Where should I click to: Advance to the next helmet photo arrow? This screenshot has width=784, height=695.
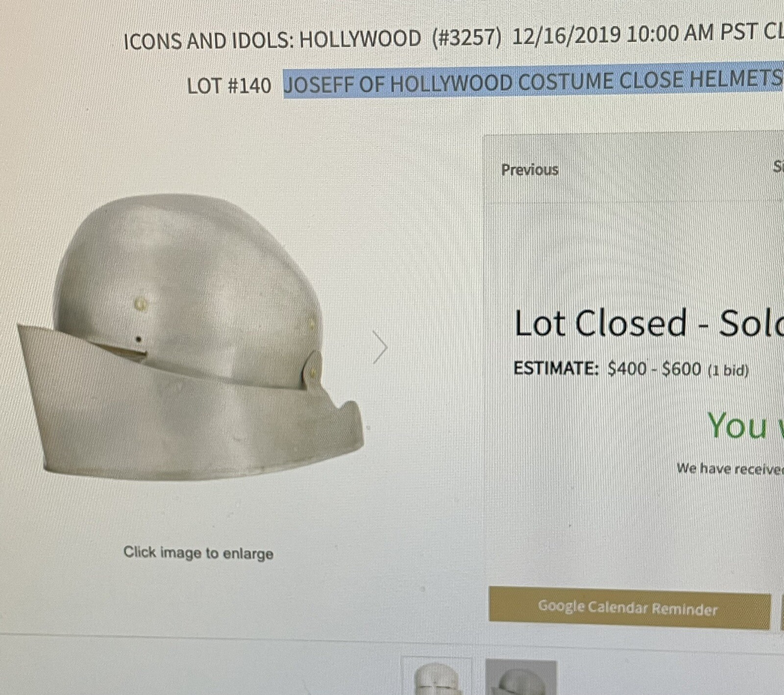[x=380, y=347]
